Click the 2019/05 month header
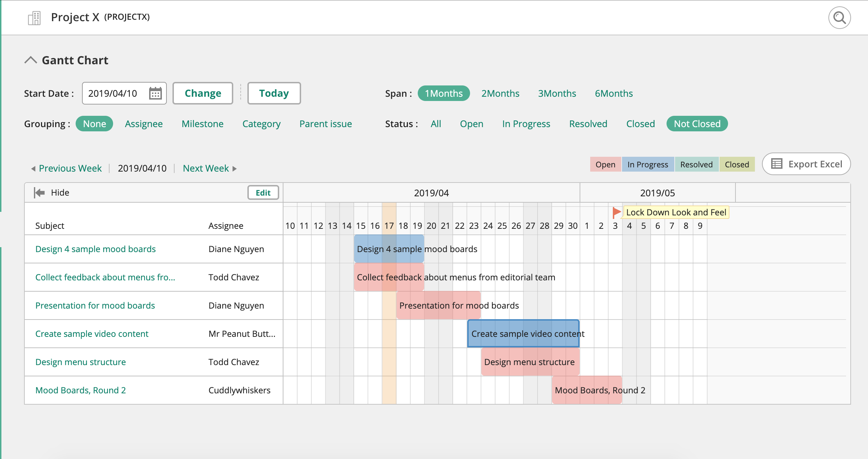The height and width of the screenshot is (459, 868). [x=657, y=192]
